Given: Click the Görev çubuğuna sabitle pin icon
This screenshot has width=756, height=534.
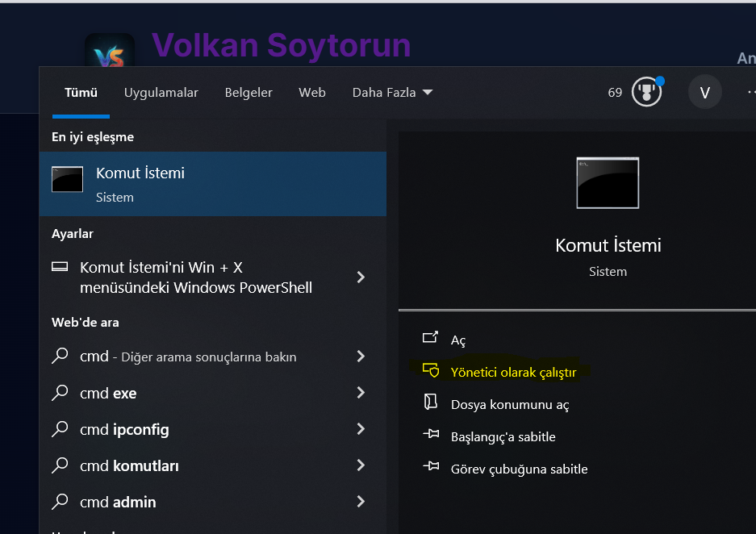Looking at the screenshot, I should pos(430,468).
